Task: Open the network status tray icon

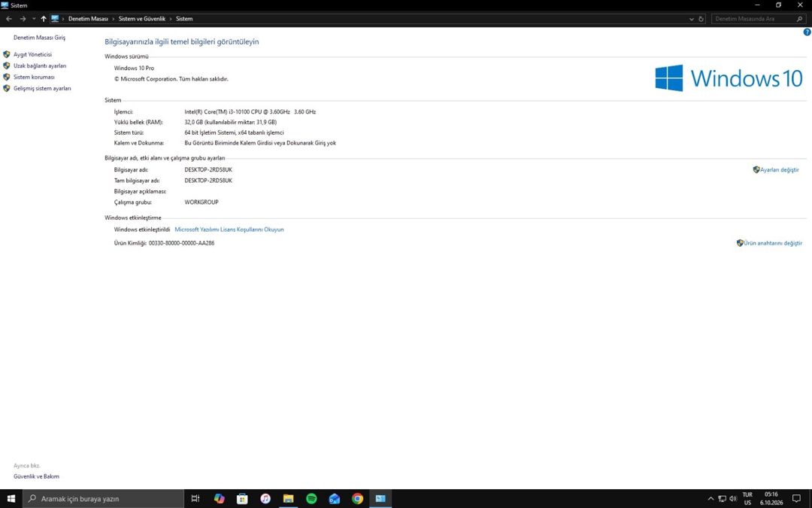Action: pyautogui.click(x=722, y=499)
